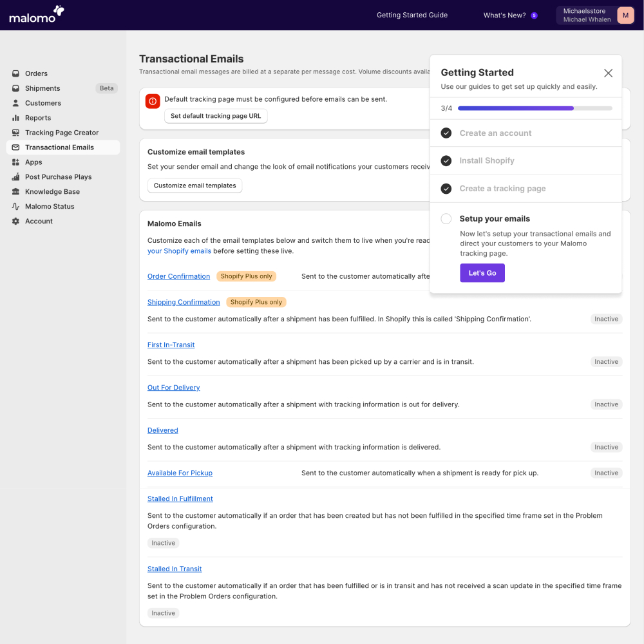Open Knowledge Base in the sidebar
Screen dimensions: 644x644
63,192
